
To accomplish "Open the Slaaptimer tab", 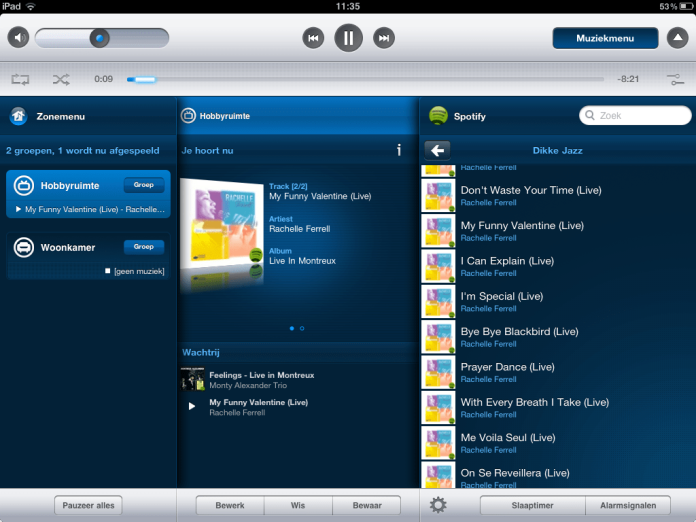I will (532, 505).
